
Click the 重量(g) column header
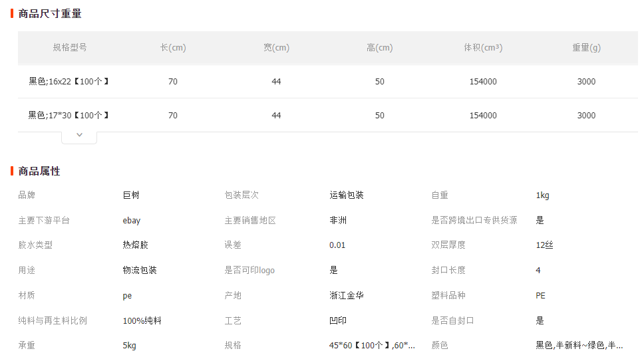click(586, 48)
